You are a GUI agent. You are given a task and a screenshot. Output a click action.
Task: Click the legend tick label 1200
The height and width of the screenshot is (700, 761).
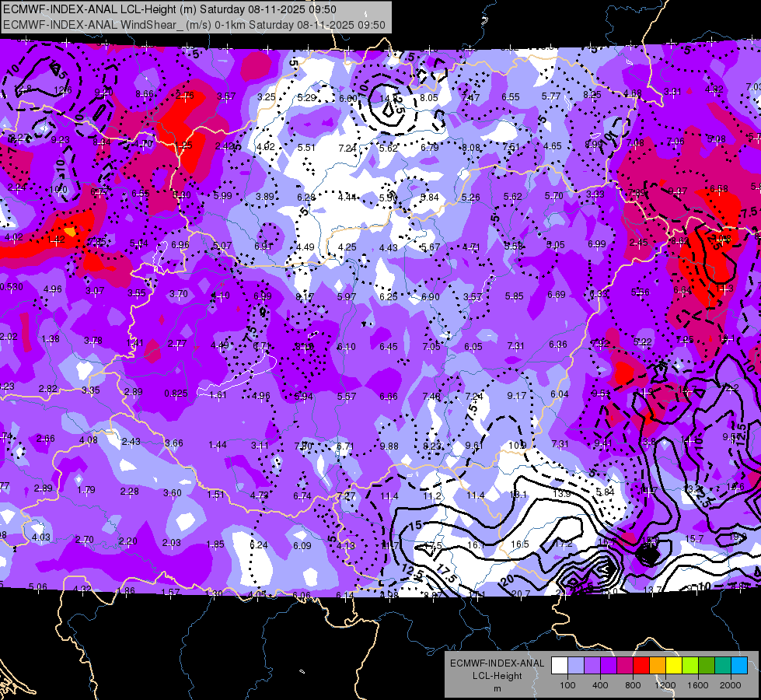pos(665,685)
